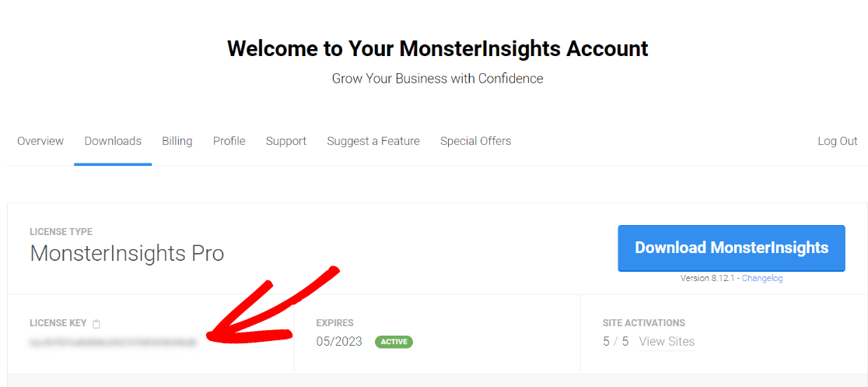Viewport: 868px width, 387px height.
Task: Open the Profile tab
Action: (x=229, y=141)
